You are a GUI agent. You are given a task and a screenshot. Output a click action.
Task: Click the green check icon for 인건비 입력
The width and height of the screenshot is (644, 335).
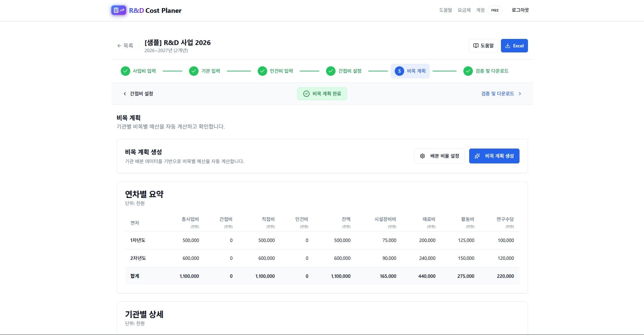click(262, 71)
